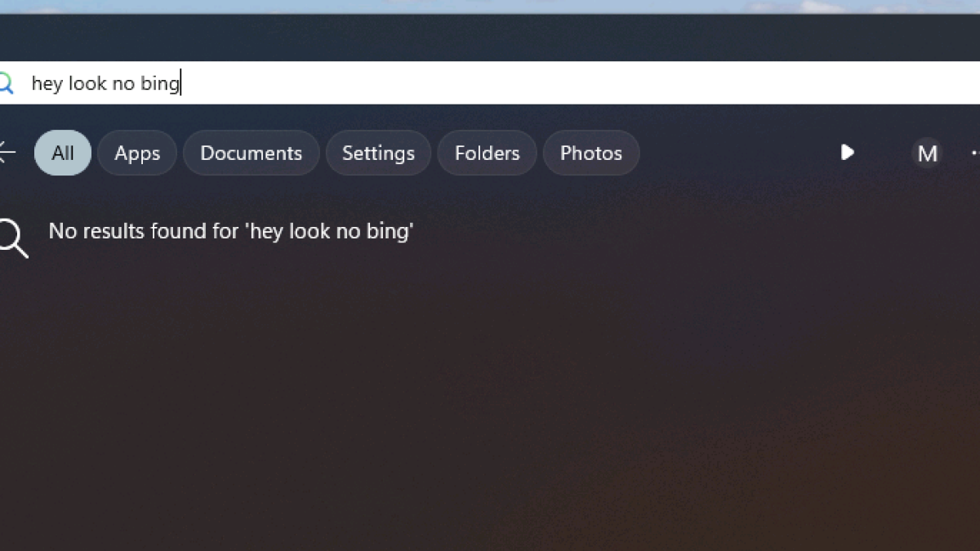
Task: Select the All filter tab
Action: tap(63, 153)
